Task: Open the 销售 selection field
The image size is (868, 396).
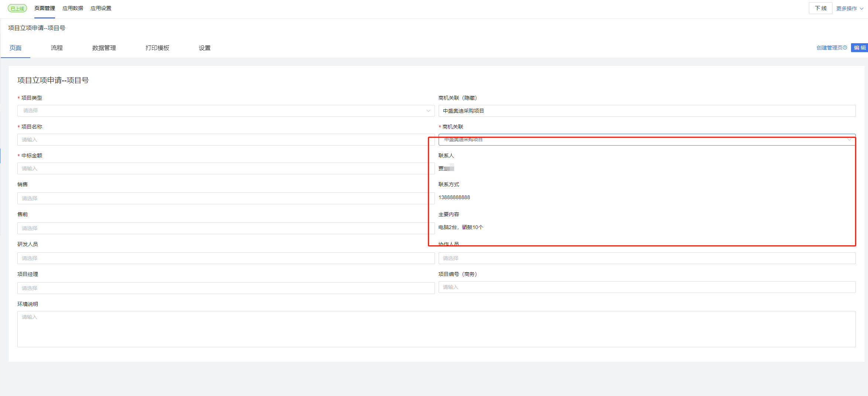Action: click(x=226, y=198)
